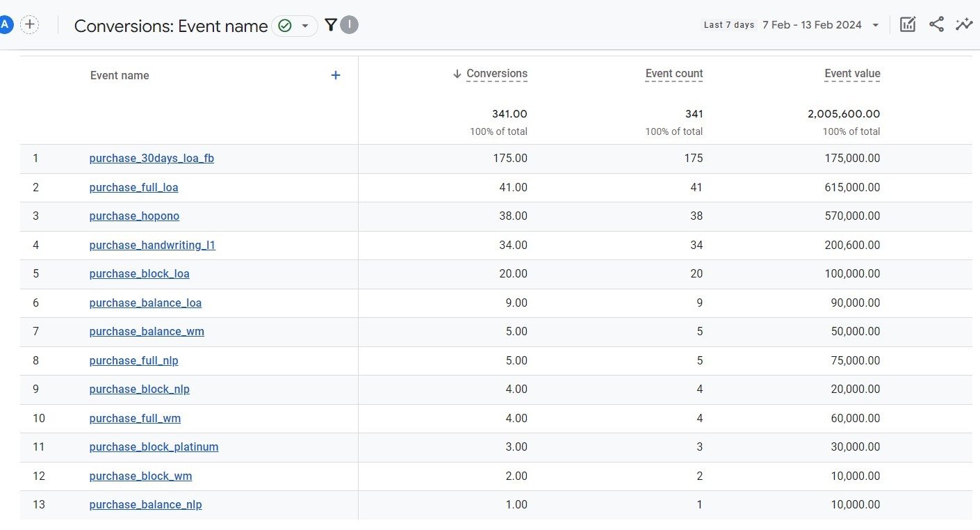Screen dimensions: 980x530
Task: Select the purchase_hopono event
Action: pos(133,216)
